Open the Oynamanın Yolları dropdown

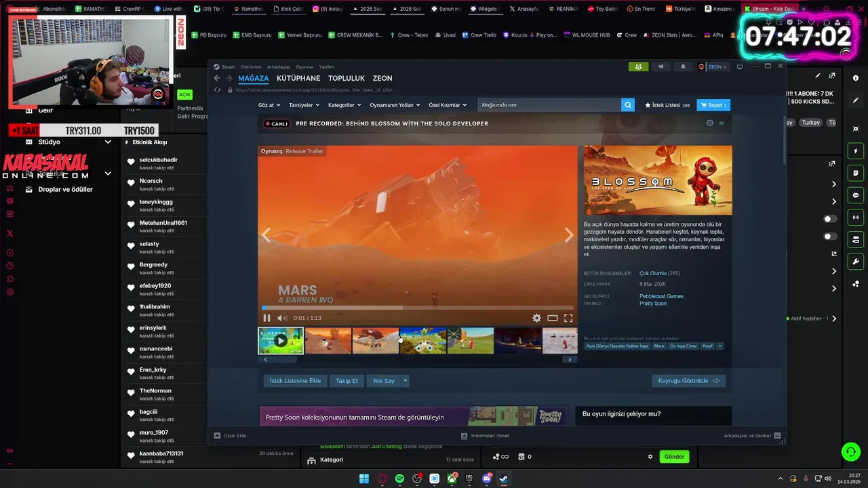pyautogui.click(x=395, y=105)
